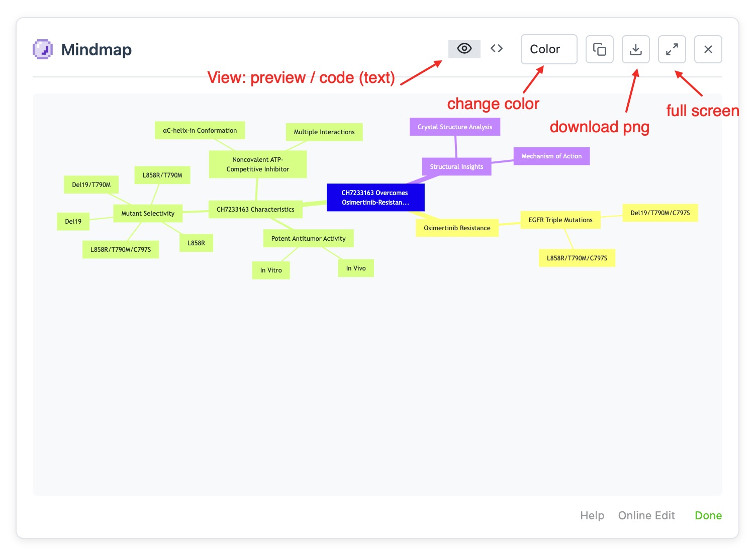The image size is (756, 554).
Task: Expand the CH7233163 Characteristics branch
Action: [255, 209]
